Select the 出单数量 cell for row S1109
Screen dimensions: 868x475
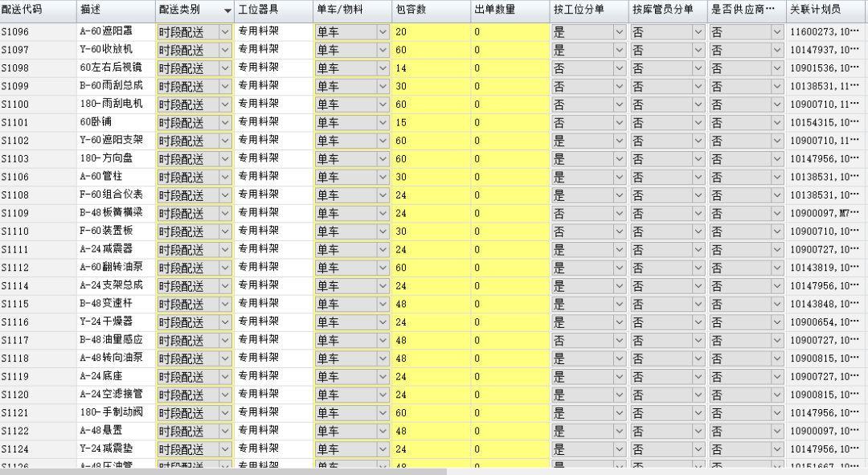(x=509, y=214)
